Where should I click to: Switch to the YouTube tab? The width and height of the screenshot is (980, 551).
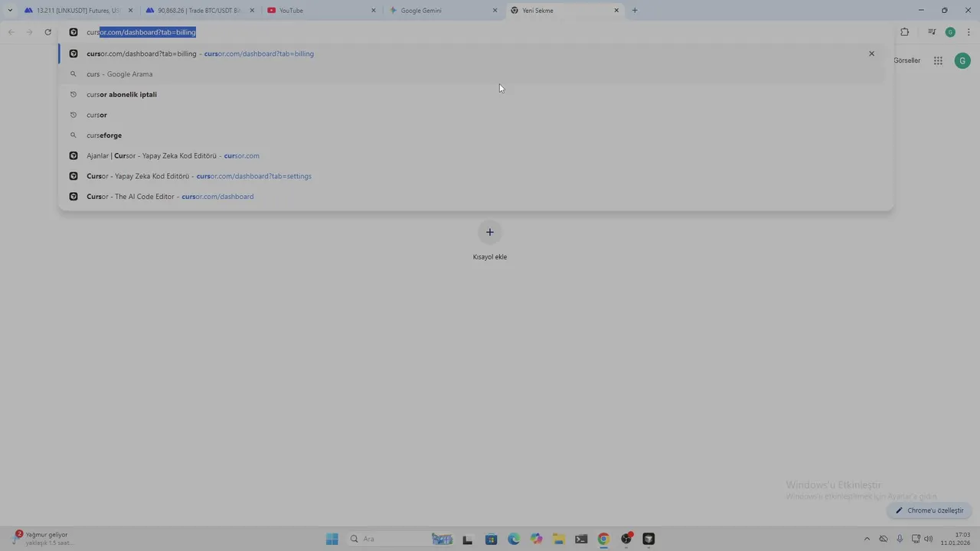(322, 10)
